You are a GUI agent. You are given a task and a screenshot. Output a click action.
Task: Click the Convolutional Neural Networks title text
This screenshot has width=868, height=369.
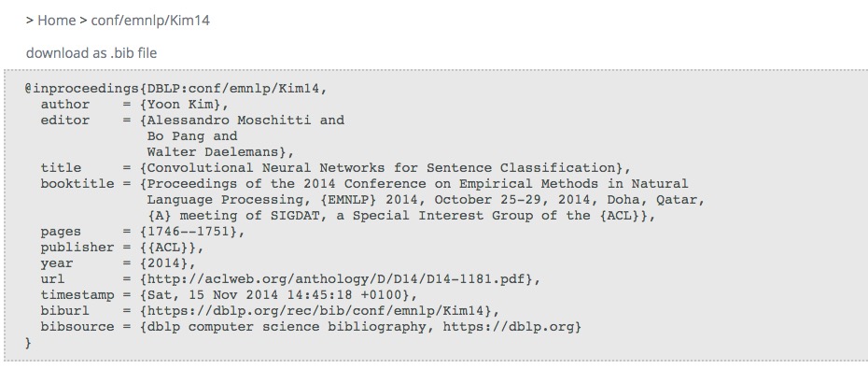click(382, 168)
